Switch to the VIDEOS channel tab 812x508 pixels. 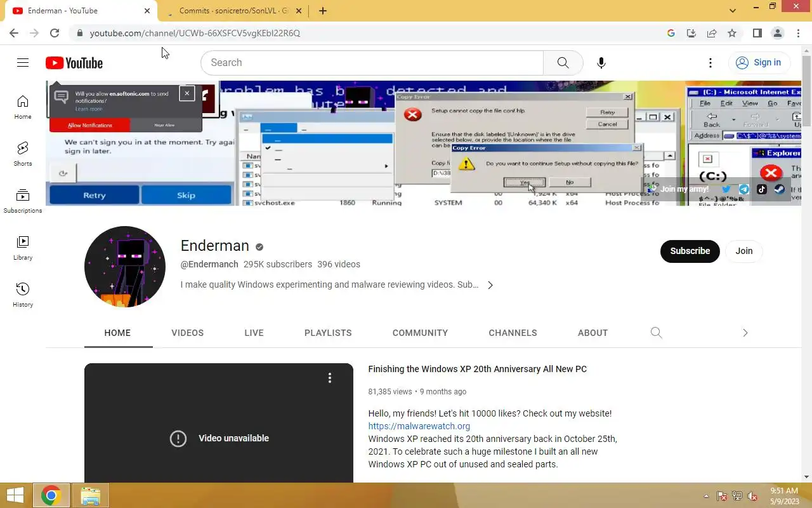coord(187,333)
